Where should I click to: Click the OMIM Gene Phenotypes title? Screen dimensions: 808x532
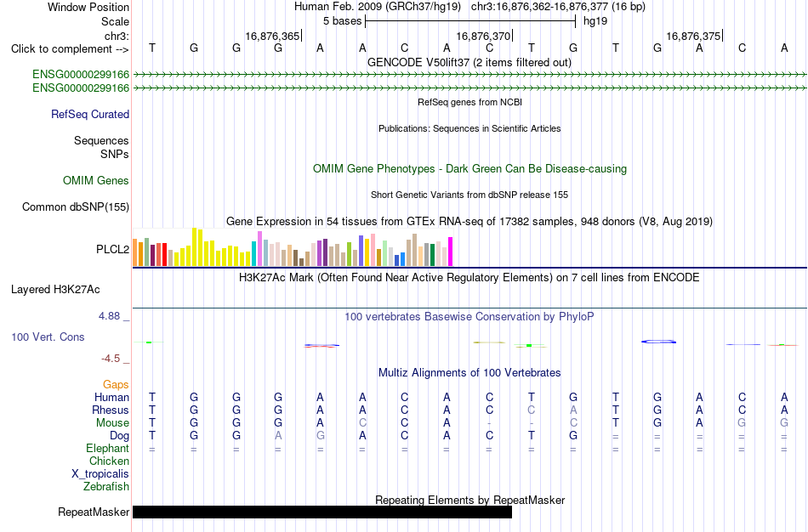470,169
